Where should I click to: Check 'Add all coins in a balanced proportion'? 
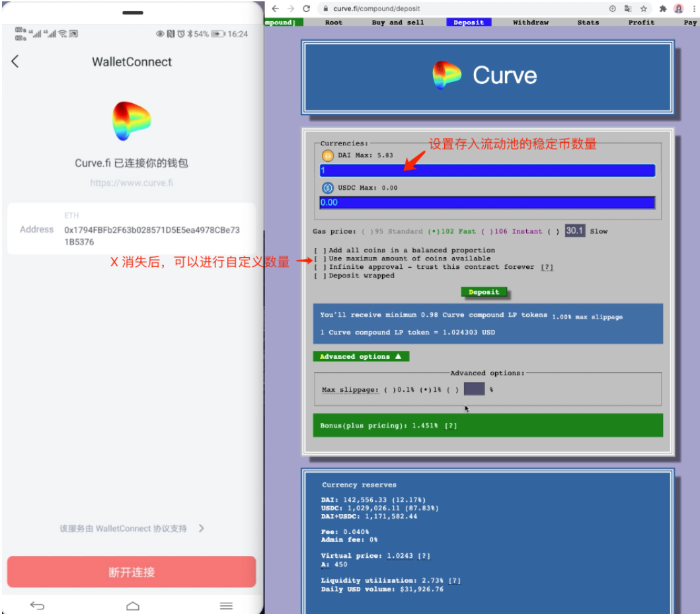[x=320, y=250]
